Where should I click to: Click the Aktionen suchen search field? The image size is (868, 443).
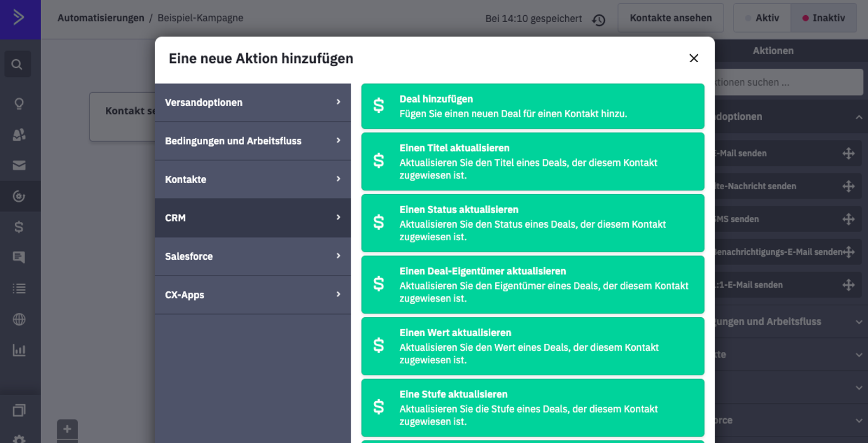tap(787, 82)
